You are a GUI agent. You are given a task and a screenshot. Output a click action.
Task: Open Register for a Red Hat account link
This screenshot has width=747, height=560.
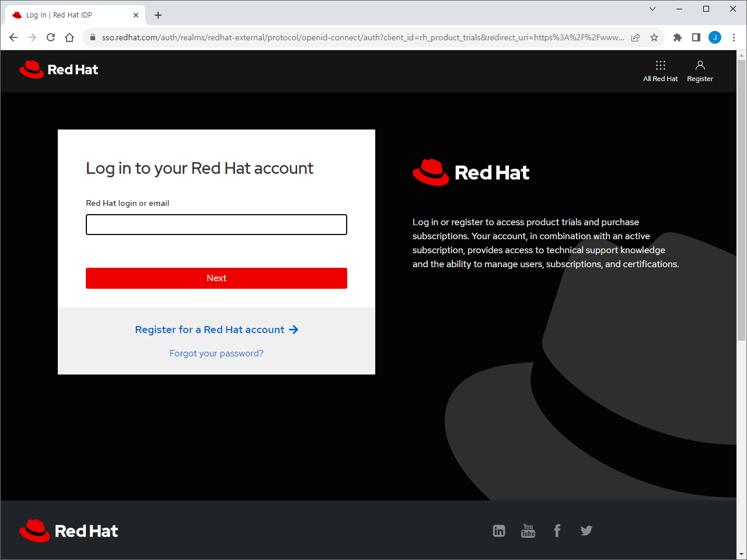(x=217, y=330)
